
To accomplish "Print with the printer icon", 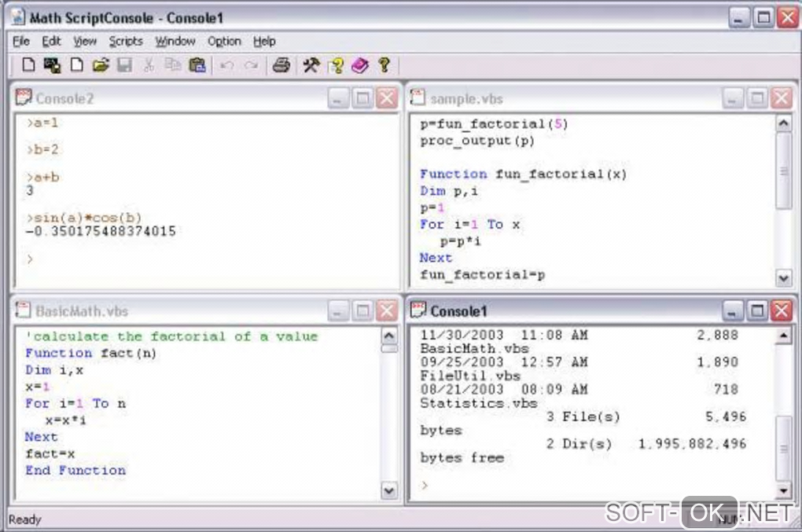I will coord(281,65).
